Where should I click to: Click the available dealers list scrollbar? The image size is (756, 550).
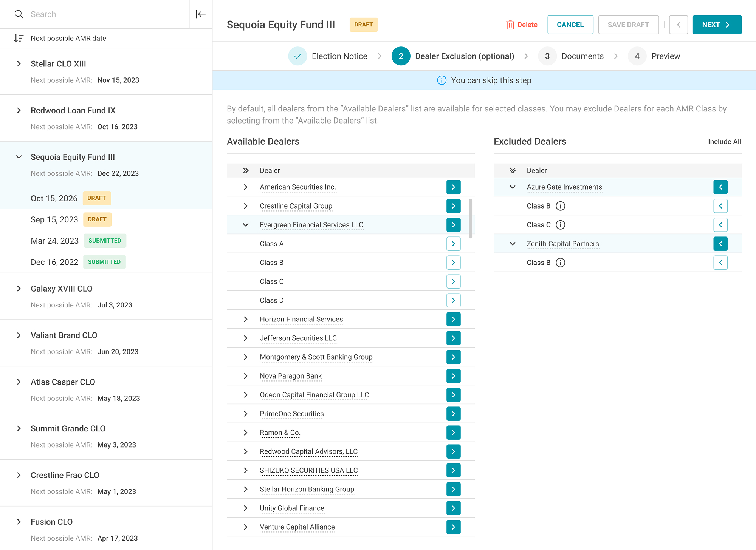471,219
